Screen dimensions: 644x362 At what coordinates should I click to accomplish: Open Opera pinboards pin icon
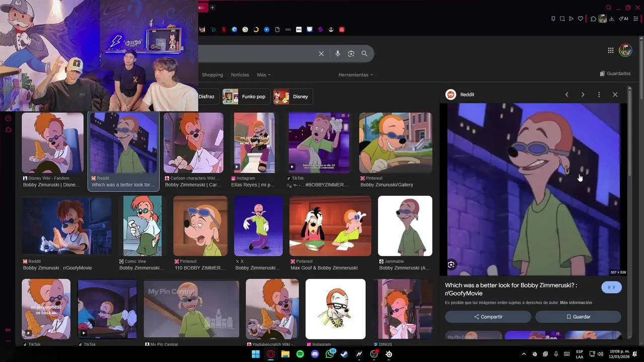click(x=553, y=19)
